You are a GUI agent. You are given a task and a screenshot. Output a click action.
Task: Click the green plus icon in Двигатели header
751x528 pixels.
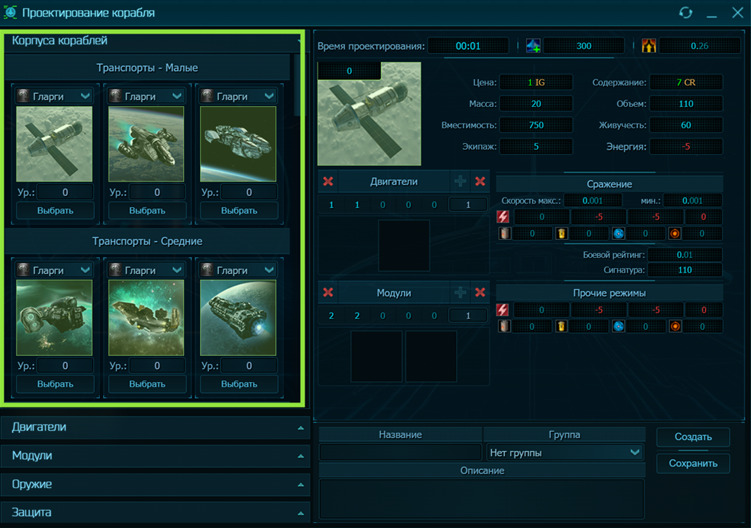pos(460,182)
